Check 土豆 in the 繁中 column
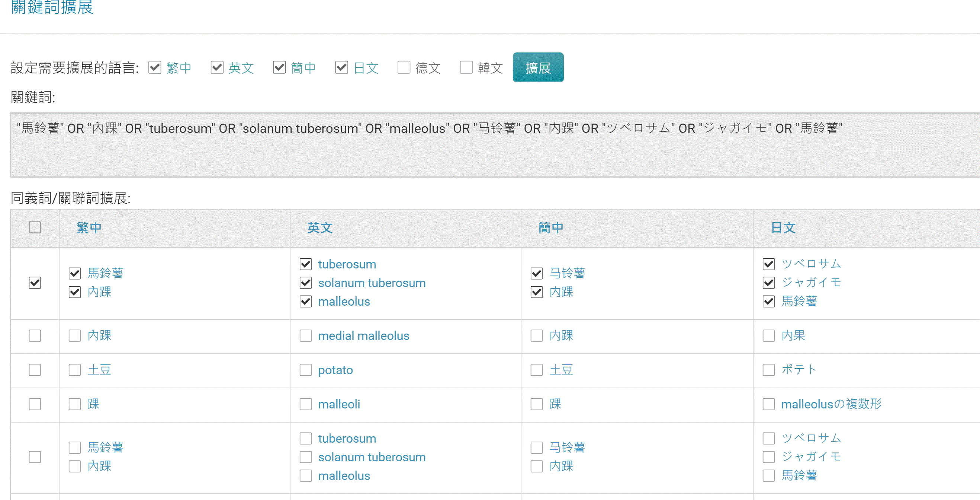 click(x=74, y=370)
